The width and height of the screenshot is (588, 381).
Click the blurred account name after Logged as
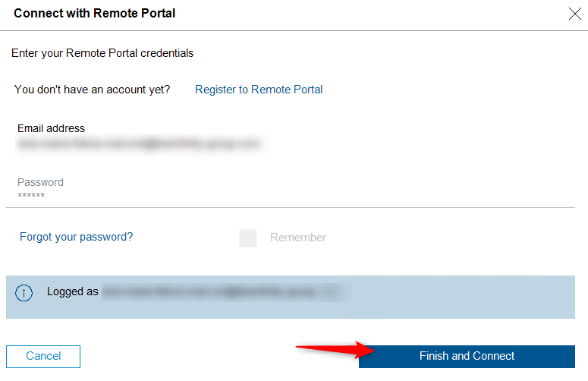tap(220, 291)
